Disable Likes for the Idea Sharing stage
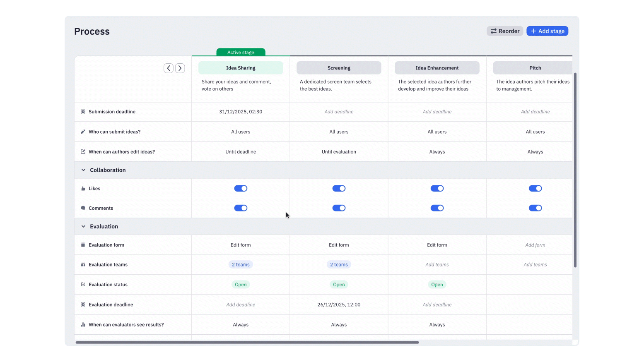 point(241,189)
